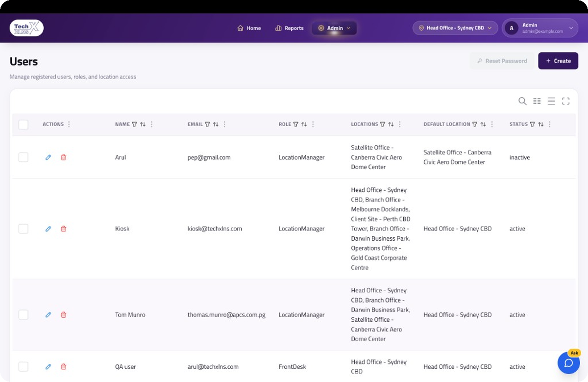The width and height of the screenshot is (588, 382).
Task: Click Create user button
Action: click(x=558, y=61)
